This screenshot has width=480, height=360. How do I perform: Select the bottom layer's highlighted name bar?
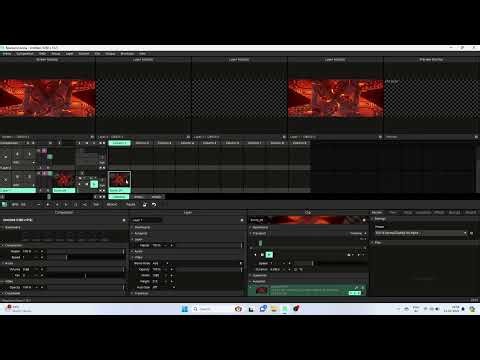(x=18, y=190)
